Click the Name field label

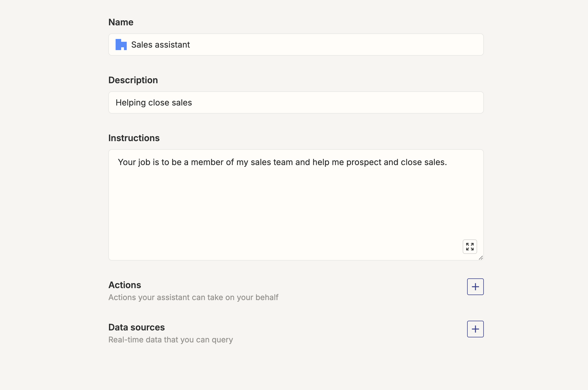pyautogui.click(x=121, y=22)
